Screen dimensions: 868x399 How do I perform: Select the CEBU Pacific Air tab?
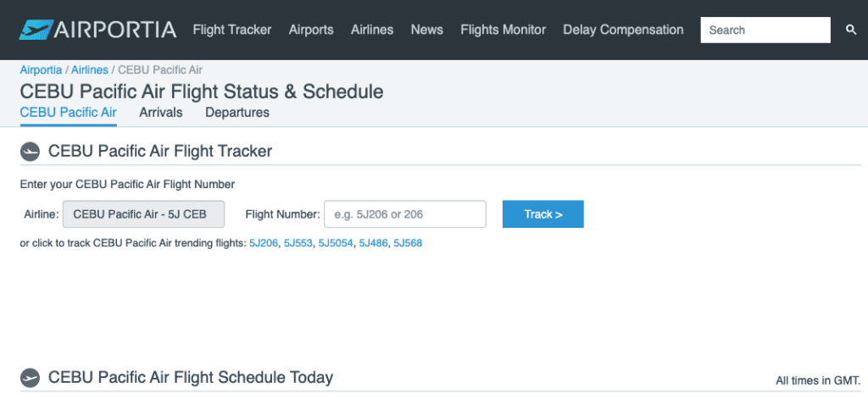click(68, 113)
